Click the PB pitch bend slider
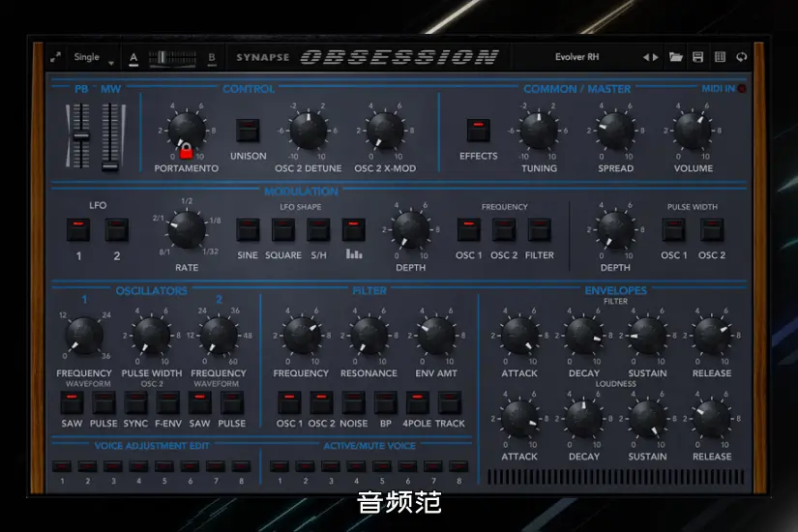This screenshot has width=798, height=532. click(x=81, y=136)
